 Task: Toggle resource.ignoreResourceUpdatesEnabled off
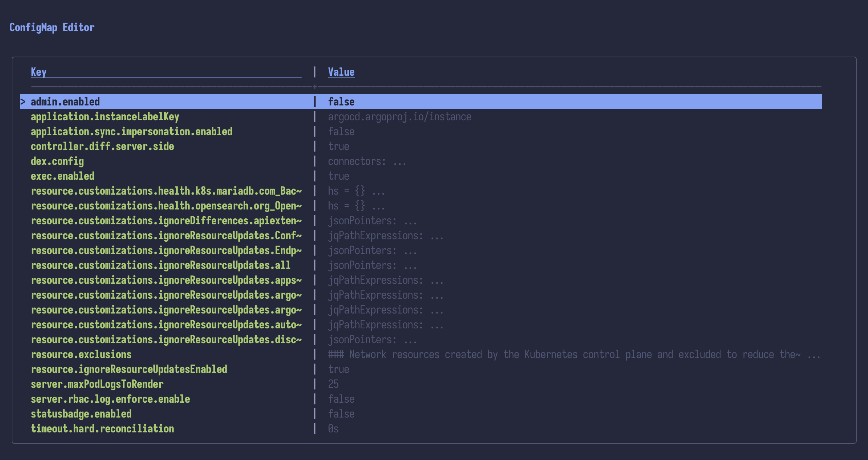click(x=338, y=369)
